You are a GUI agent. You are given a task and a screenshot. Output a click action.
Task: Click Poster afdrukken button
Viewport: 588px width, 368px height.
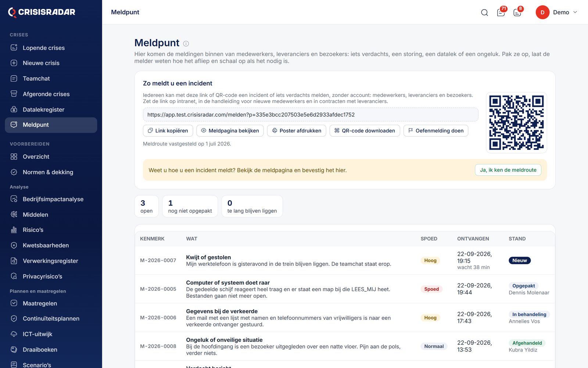(x=297, y=131)
